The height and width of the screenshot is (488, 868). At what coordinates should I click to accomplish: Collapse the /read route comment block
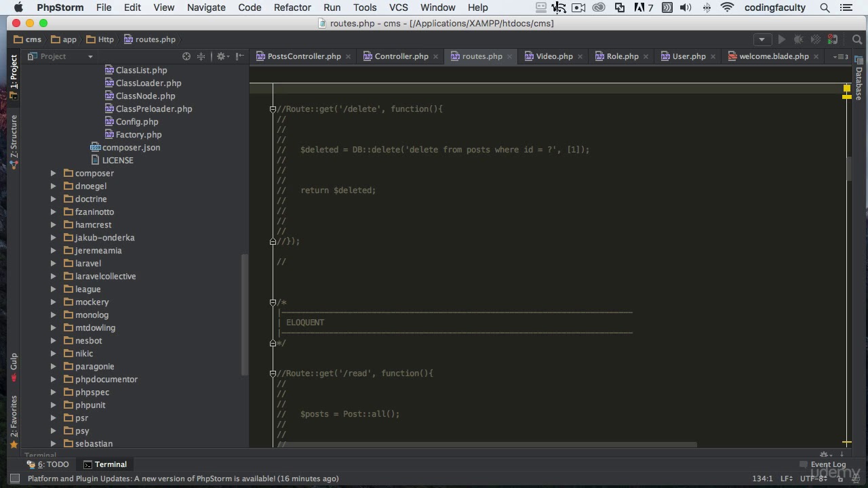point(273,373)
